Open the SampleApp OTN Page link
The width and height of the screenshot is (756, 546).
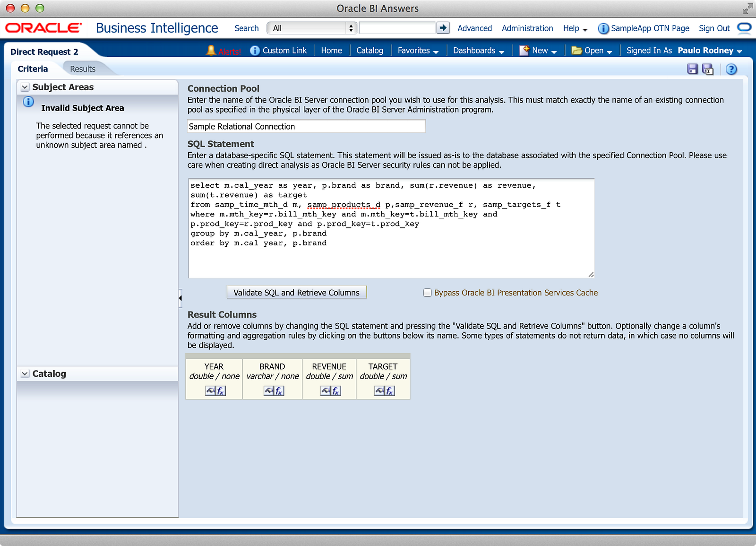pos(650,28)
